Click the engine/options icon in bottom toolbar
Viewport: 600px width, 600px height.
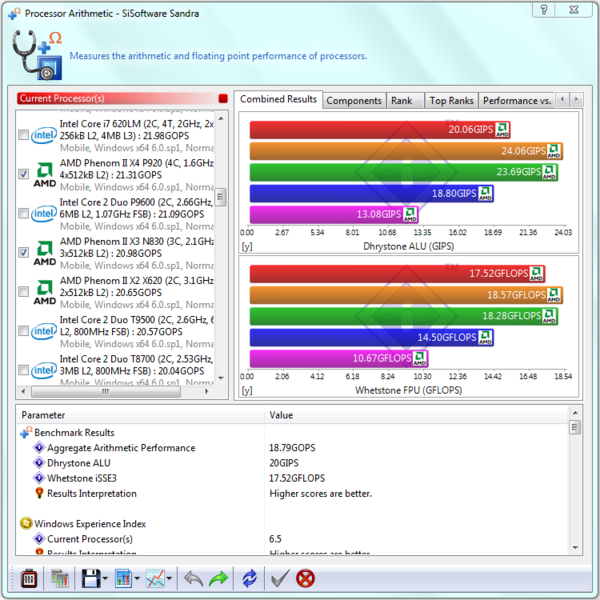coord(29,578)
